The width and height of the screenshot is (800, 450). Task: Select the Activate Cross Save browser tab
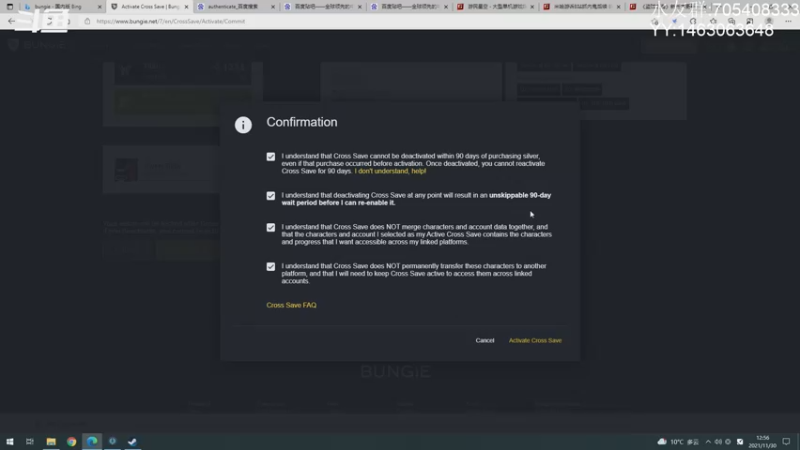tap(149, 7)
